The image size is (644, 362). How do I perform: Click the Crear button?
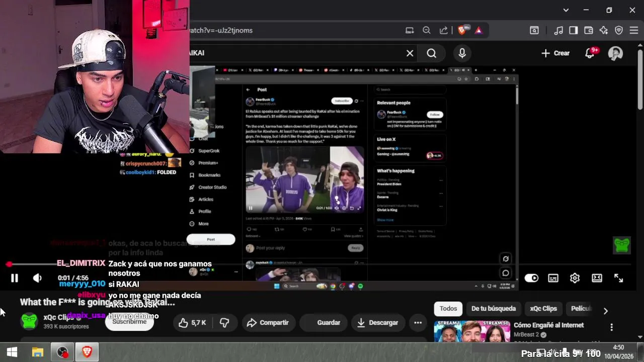[x=555, y=53]
